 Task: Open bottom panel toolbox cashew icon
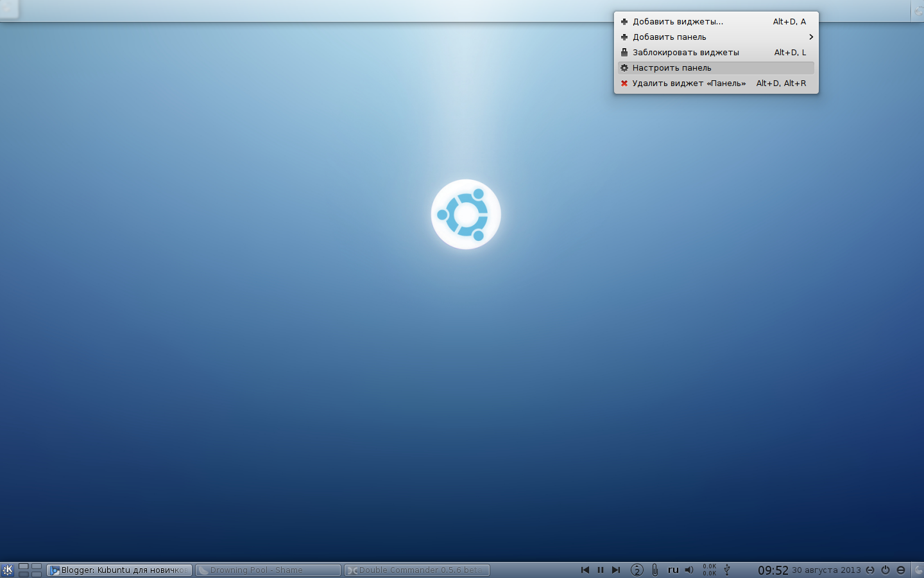pos(918,570)
